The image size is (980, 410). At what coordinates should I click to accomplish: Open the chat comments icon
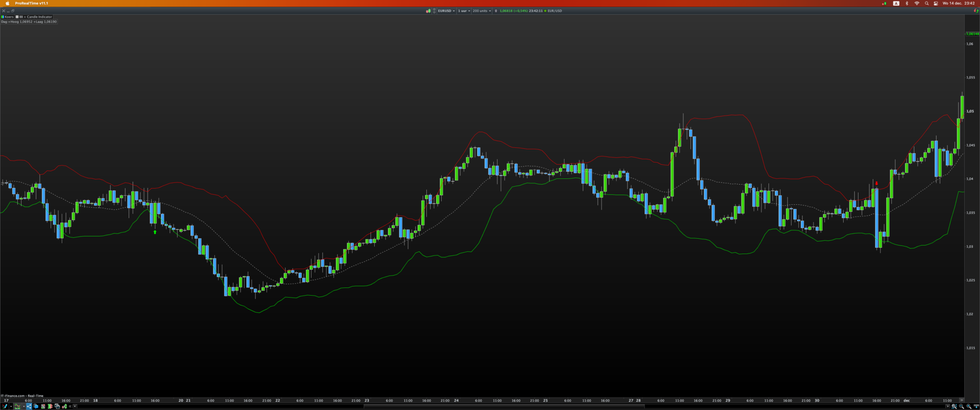click(x=36, y=406)
